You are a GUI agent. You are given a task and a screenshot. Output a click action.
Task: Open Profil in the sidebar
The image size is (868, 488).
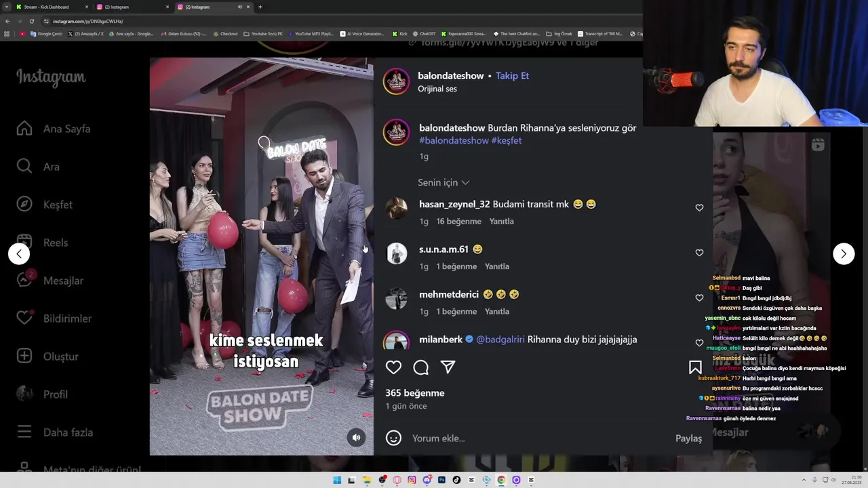[43, 394]
